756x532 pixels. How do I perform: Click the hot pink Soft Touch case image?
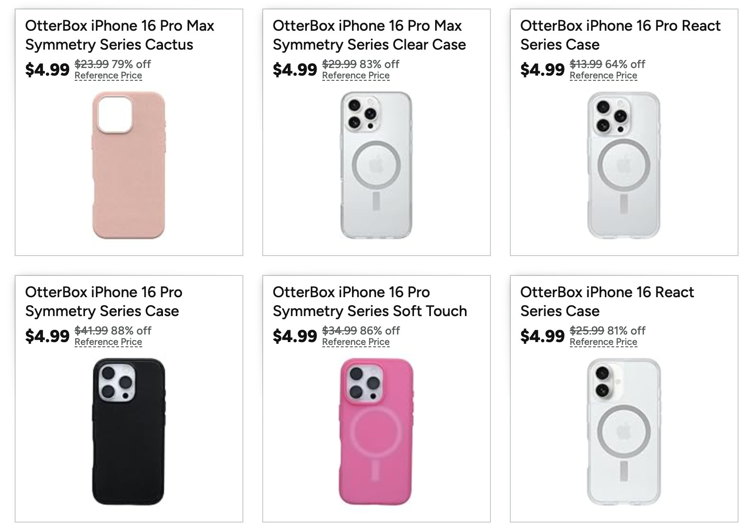tap(376, 432)
